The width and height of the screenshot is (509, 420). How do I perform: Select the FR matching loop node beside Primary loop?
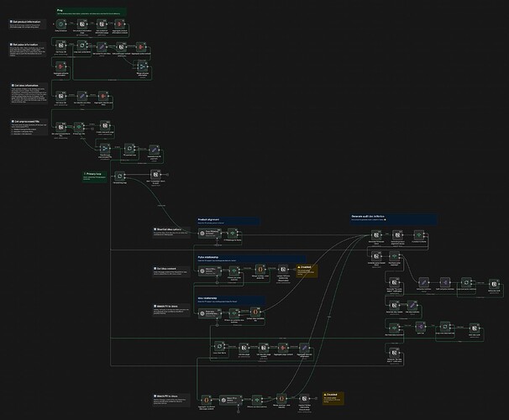119,176
